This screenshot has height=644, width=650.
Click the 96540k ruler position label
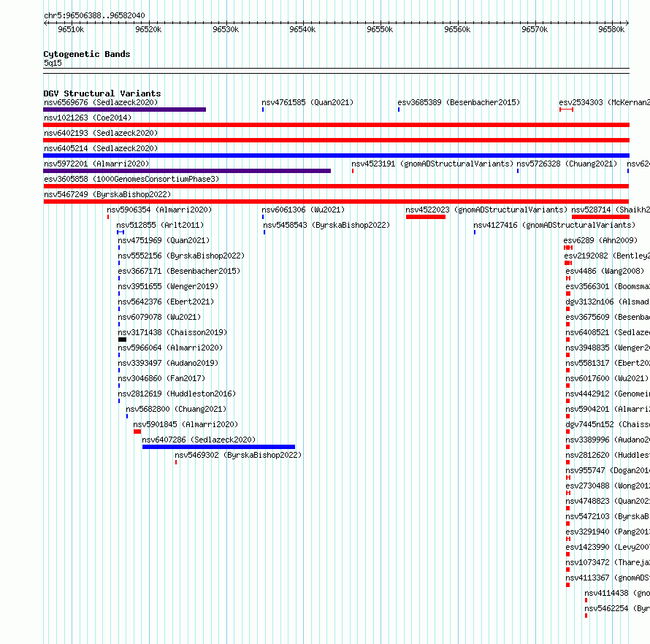tap(302, 29)
